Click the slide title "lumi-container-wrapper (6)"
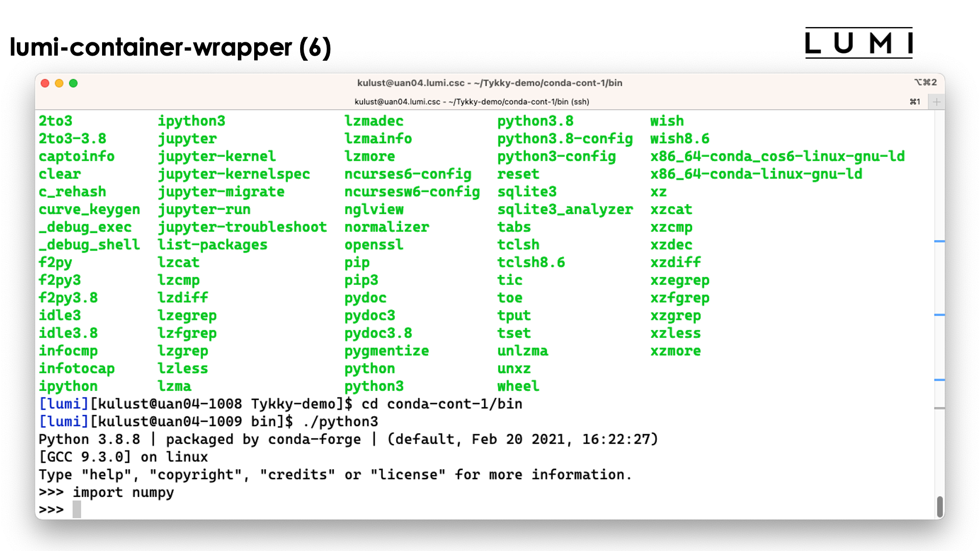The width and height of the screenshot is (980, 551). pyautogui.click(x=170, y=47)
